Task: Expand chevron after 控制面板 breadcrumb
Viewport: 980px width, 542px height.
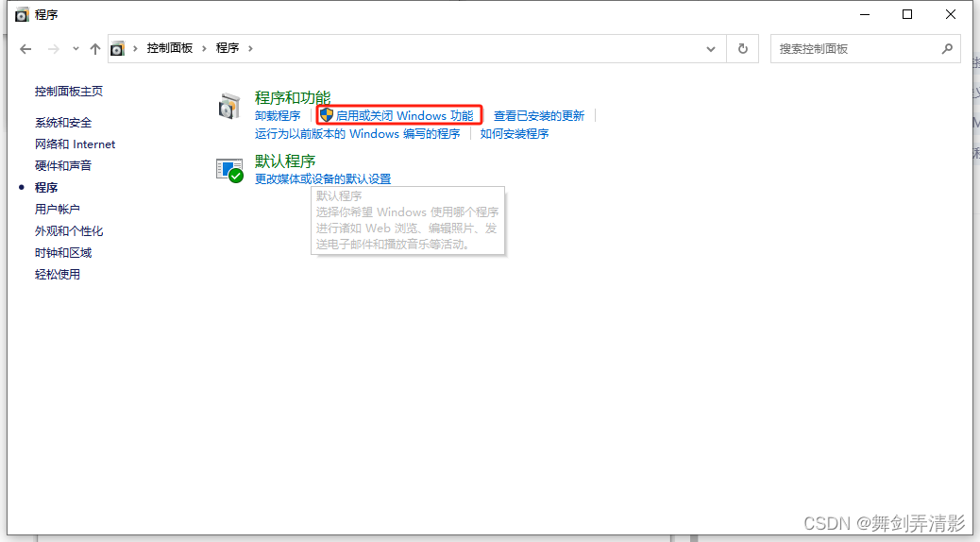Action: pos(204,48)
